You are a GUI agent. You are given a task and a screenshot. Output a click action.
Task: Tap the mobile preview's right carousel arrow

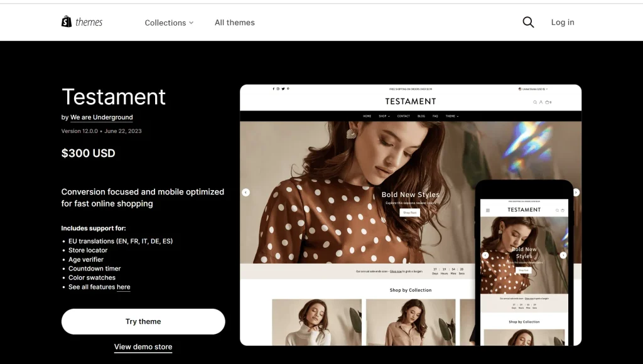tap(563, 255)
